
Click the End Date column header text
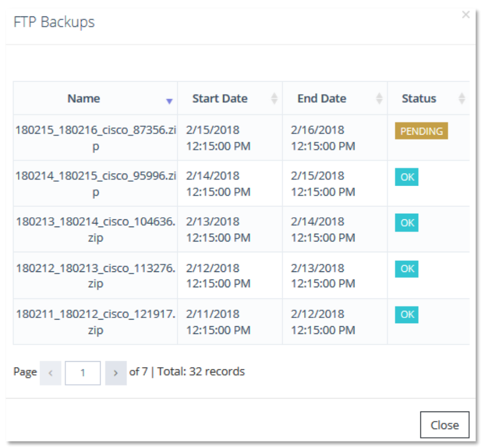pyautogui.click(x=322, y=99)
